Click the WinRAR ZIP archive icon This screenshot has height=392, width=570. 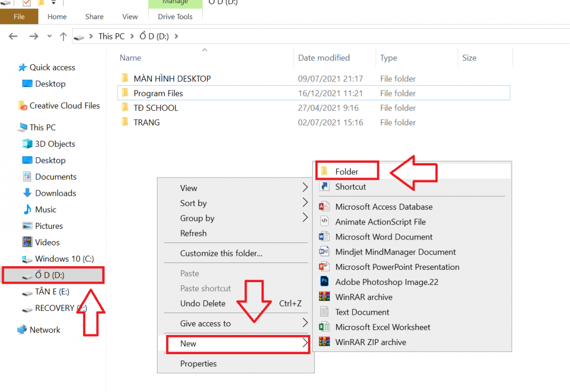(324, 342)
